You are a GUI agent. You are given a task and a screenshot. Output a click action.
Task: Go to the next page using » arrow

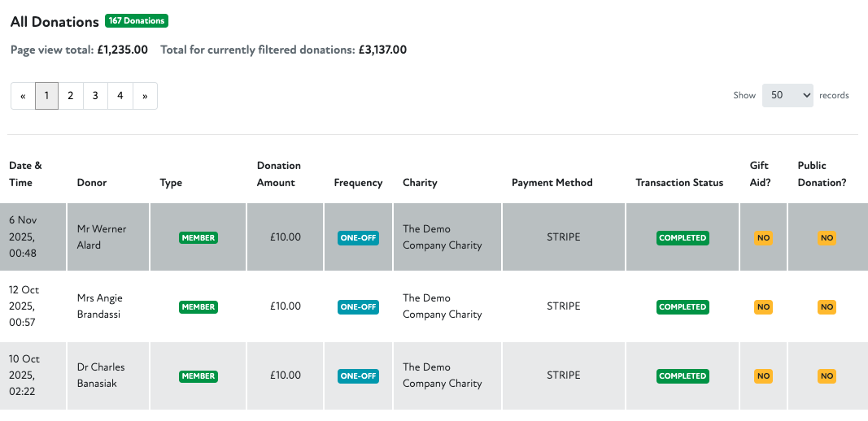click(x=145, y=96)
